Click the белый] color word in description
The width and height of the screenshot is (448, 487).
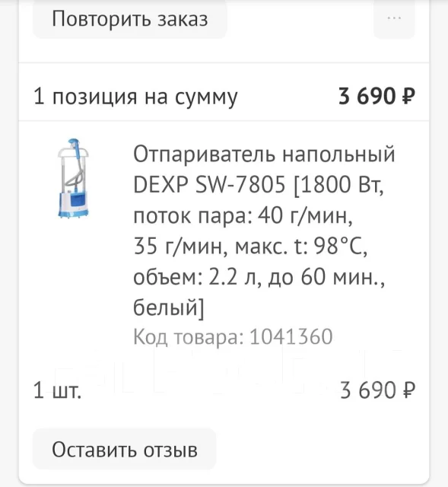169,307
